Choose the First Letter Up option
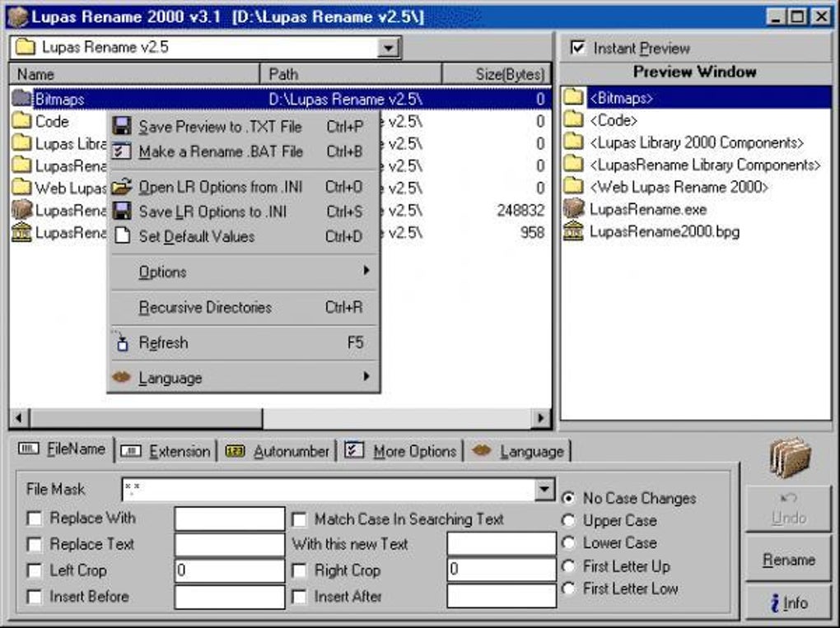Viewport: 840px width, 628px height. pyautogui.click(x=568, y=566)
